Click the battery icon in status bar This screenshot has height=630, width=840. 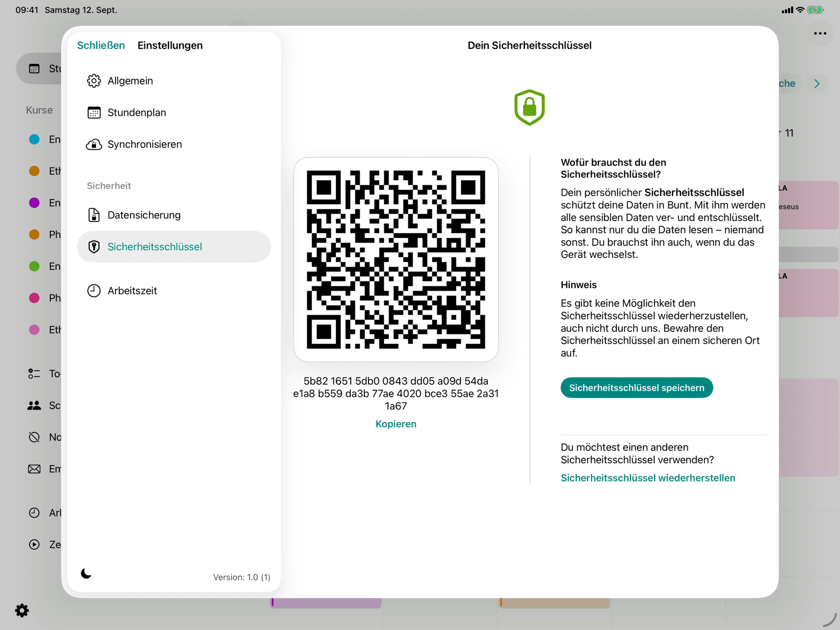pos(816,10)
